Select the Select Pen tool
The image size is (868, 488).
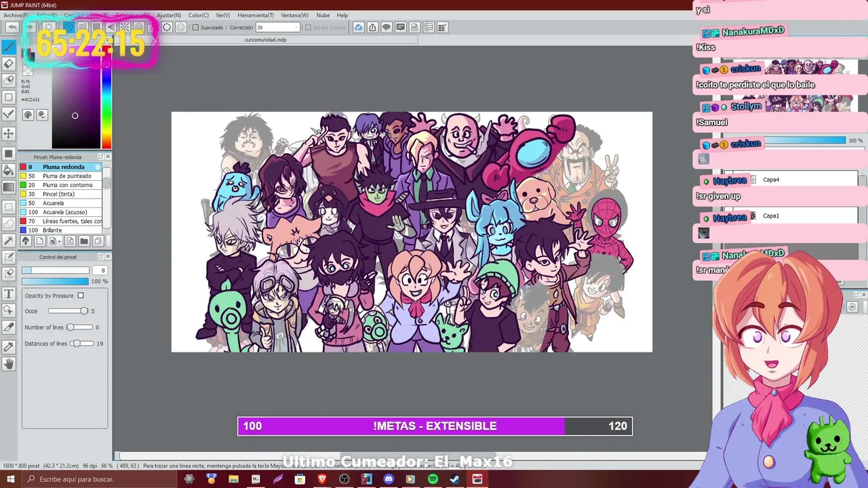[x=9, y=258]
